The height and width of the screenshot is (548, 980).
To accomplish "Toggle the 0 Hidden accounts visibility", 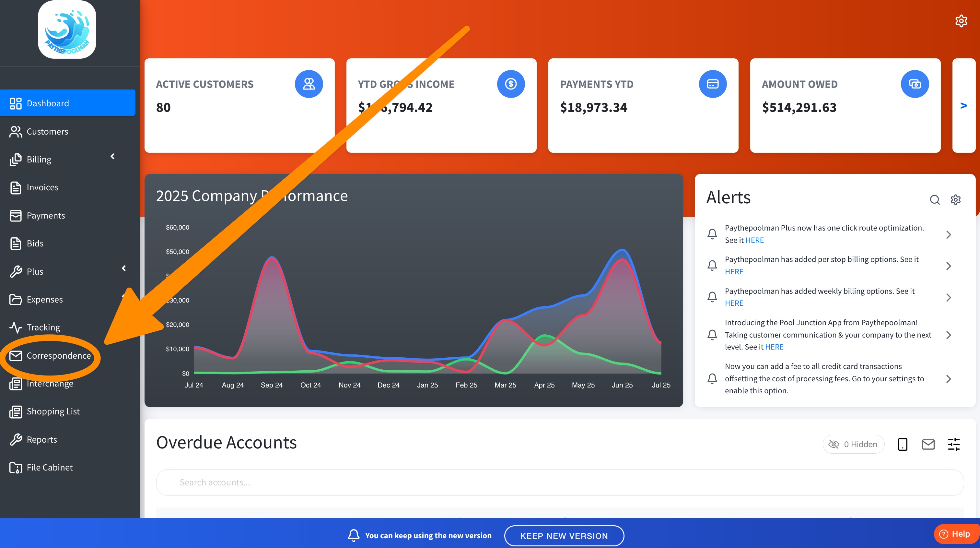I will (x=853, y=444).
